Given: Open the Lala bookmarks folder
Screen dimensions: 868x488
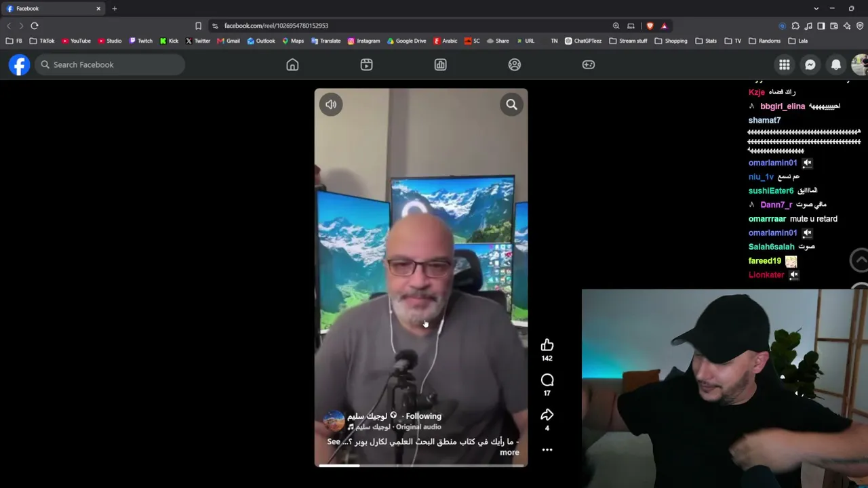Looking at the screenshot, I should tap(798, 41).
